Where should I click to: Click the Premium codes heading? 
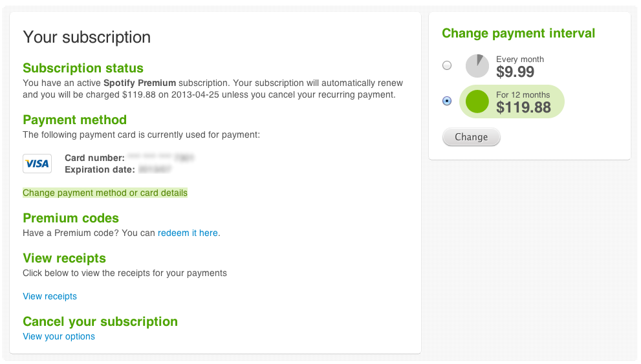click(x=71, y=218)
